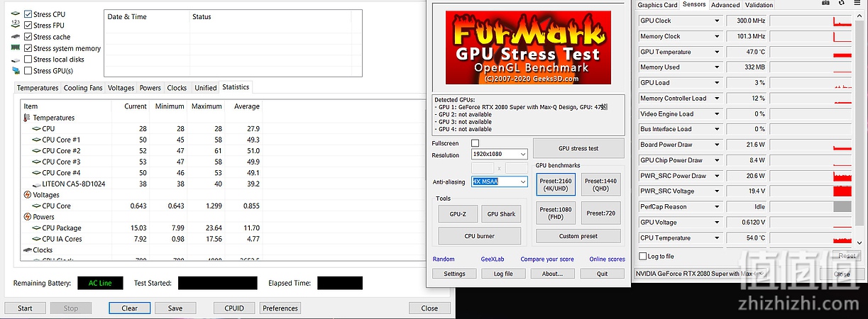Switch to GPU-Z Graphics Card tab

click(x=657, y=5)
